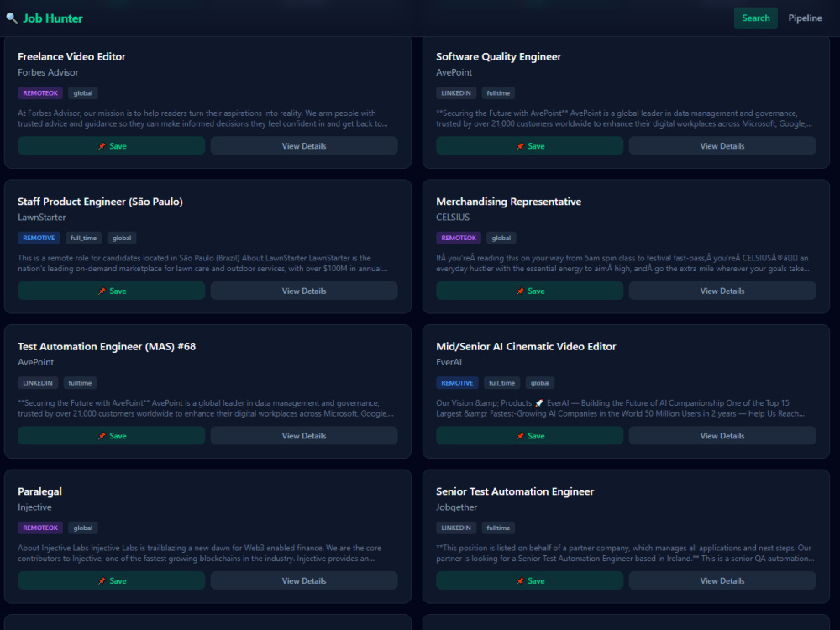Select the LawnStarter company name
The height and width of the screenshot is (630, 840).
(42, 218)
